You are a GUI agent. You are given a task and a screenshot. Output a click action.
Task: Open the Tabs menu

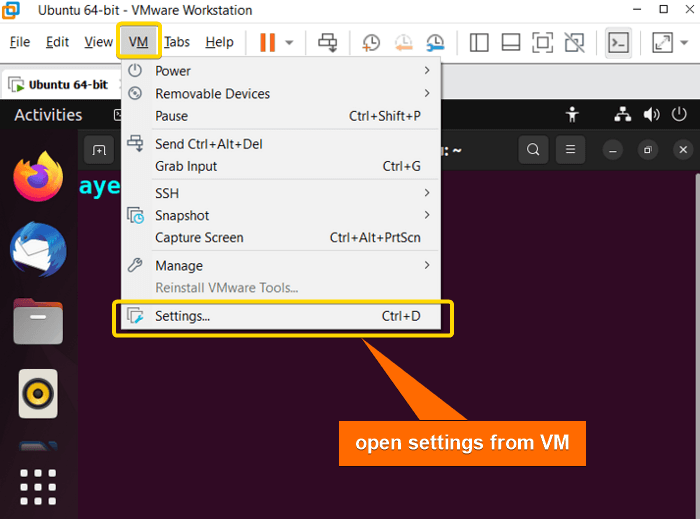coord(177,42)
